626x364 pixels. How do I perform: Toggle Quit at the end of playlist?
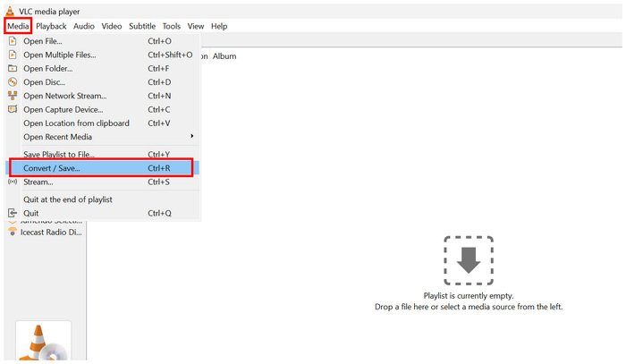(x=102, y=199)
